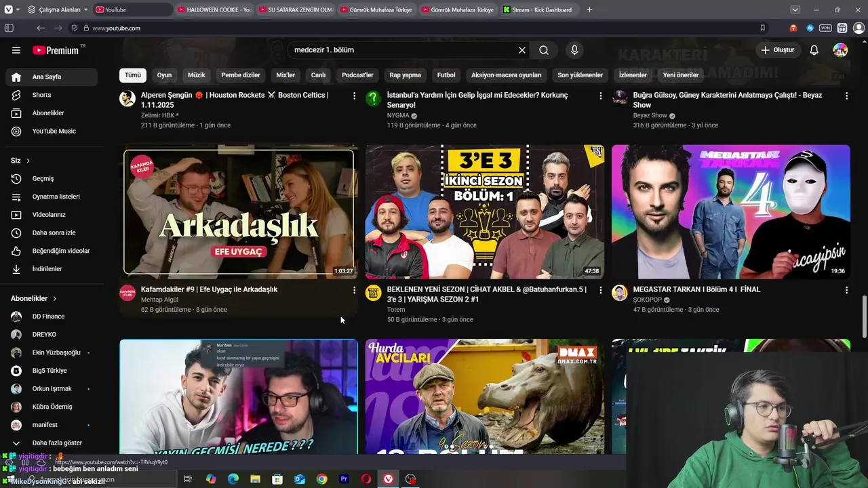Viewport: 868px width, 488px height.
Task: Expand Daha fazla göster in subscriptions
Action: pyautogui.click(x=52, y=443)
